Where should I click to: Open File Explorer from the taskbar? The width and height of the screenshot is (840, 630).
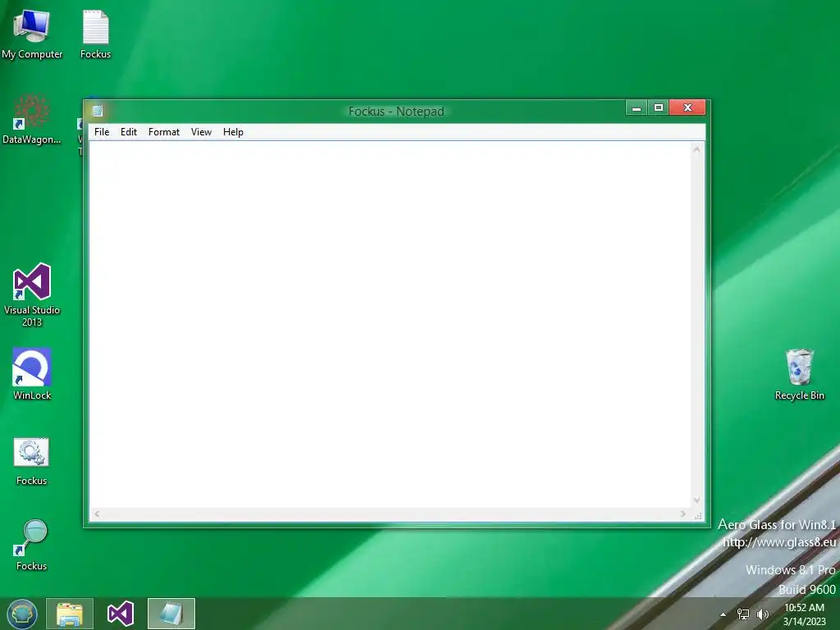[x=70, y=614]
